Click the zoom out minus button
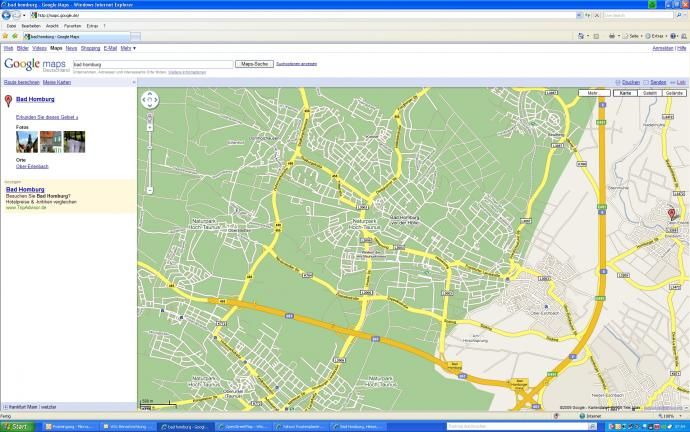The image size is (690, 432). [150, 190]
